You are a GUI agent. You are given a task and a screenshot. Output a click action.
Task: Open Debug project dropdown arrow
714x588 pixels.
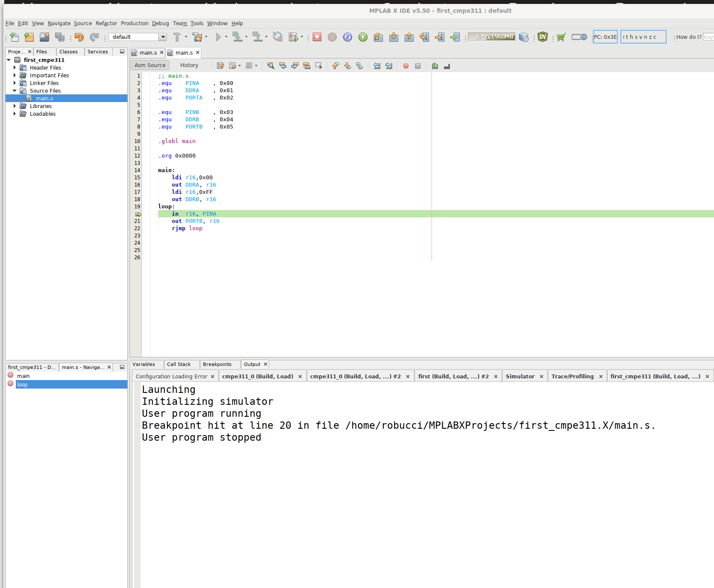click(302, 37)
